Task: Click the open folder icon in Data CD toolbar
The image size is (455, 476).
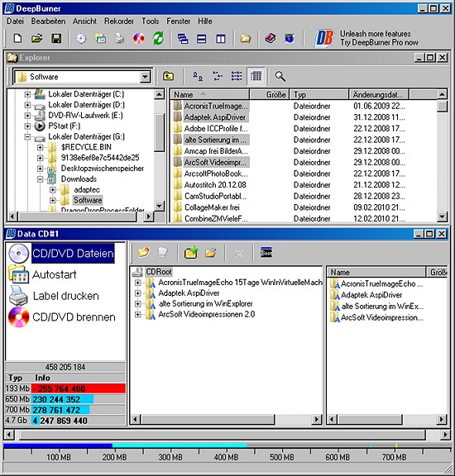Action: point(210,252)
